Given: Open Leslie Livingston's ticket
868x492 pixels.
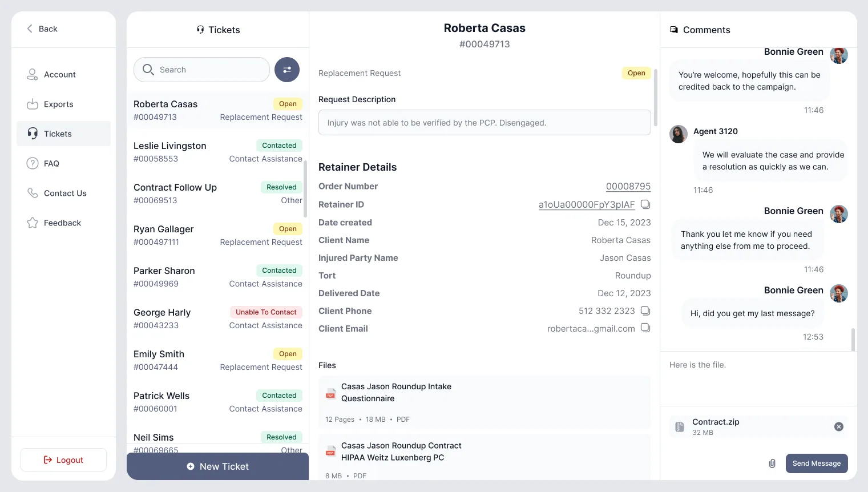Looking at the screenshot, I should click(x=218, y=152).
